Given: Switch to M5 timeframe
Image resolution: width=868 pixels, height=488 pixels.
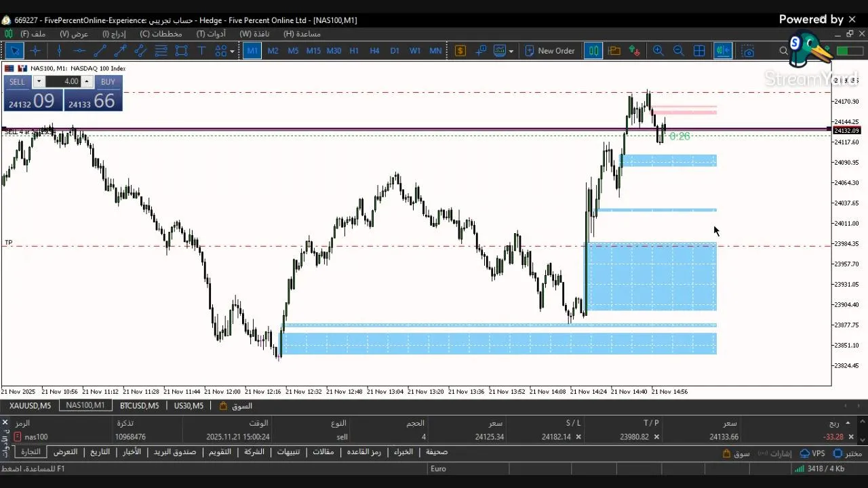Looking at the screenshot, I should (x=293, y=51).
